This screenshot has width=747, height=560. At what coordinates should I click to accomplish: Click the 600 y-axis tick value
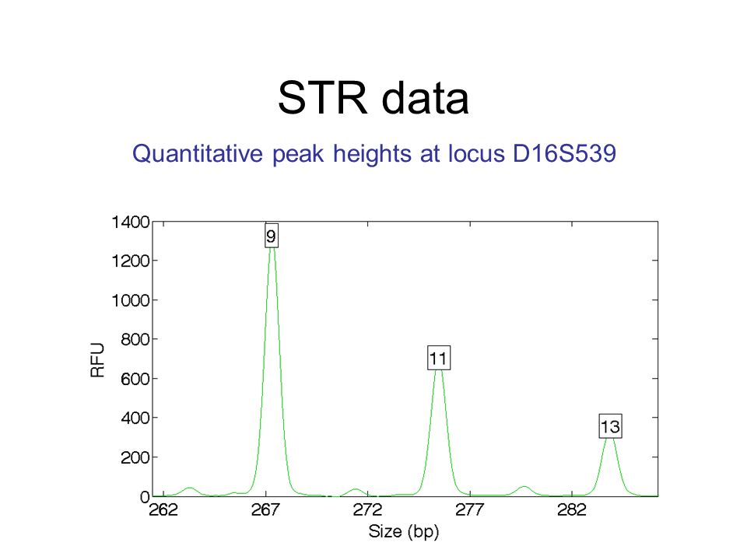(135, 379)
